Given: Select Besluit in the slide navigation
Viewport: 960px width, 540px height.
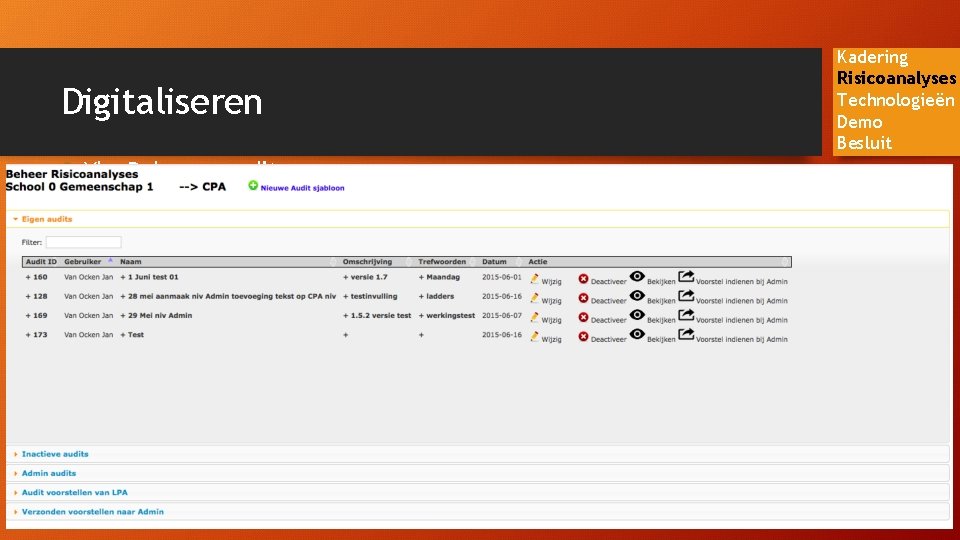Looking at the screenshot, I should tap(864, 143).
